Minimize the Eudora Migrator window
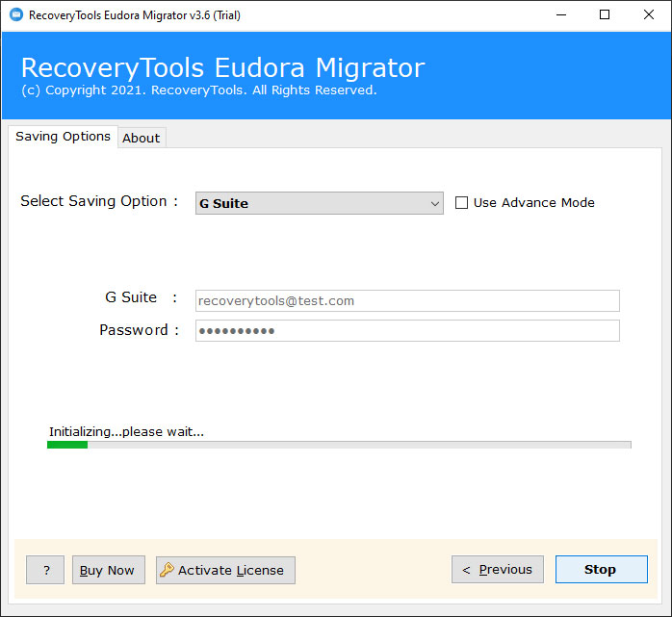This screenshot has width=672, height=617. (x=561, y=15)
